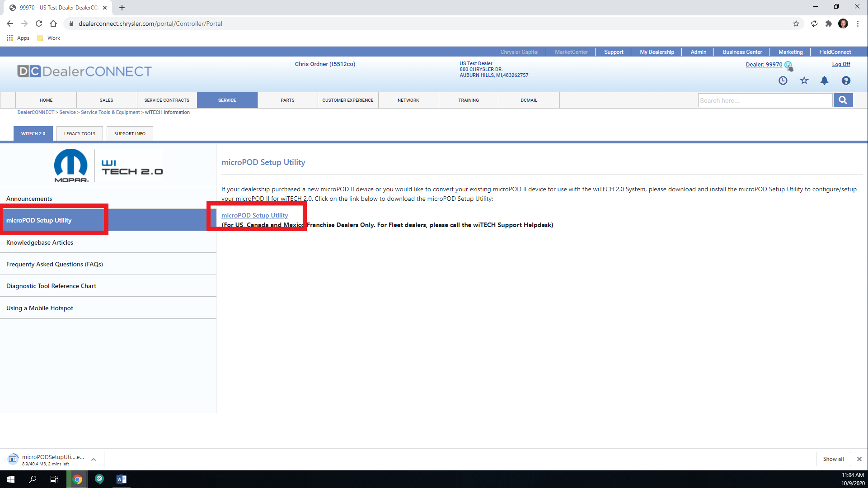Open the TRAINING navigation menu
Screen dimensions: 868x488
coord(469,100)
